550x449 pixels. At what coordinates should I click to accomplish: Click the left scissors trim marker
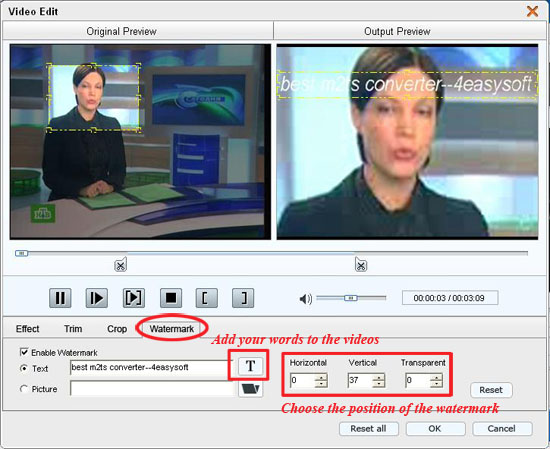click(x=120, y=265)
